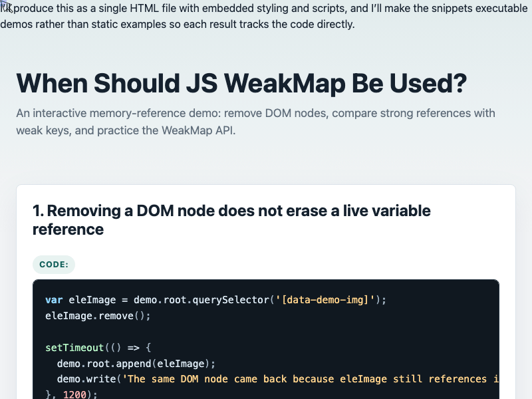Screen dimensions: 532x399
Task: Click the section 1 'Removing a DOM node' heading
Action: [x=231, y=220]
